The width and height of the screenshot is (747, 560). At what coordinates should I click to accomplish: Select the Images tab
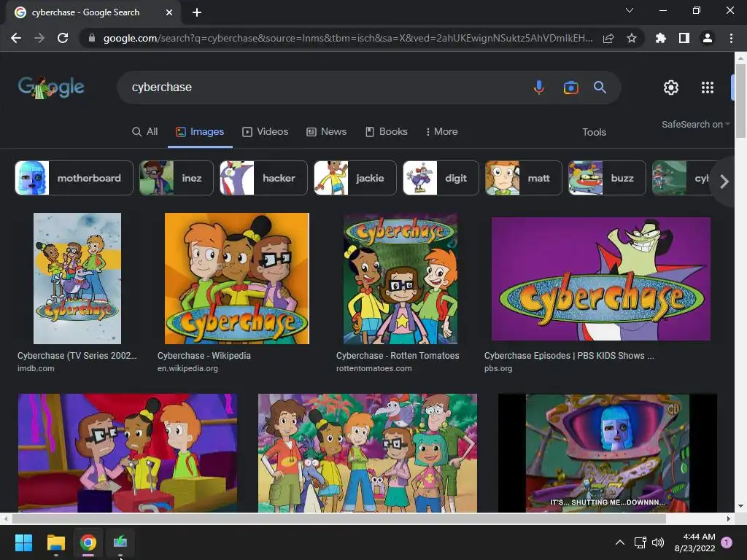(200, 132)
